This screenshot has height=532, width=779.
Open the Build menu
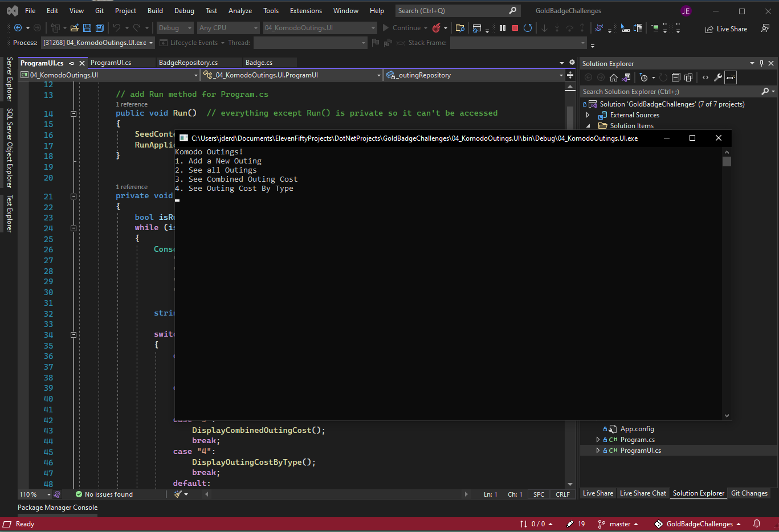pos(155,11)
